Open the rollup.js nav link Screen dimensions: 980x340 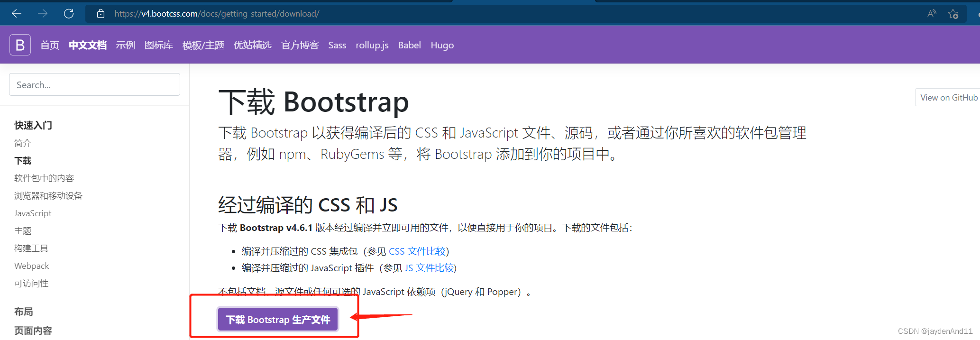click(372, 45)
